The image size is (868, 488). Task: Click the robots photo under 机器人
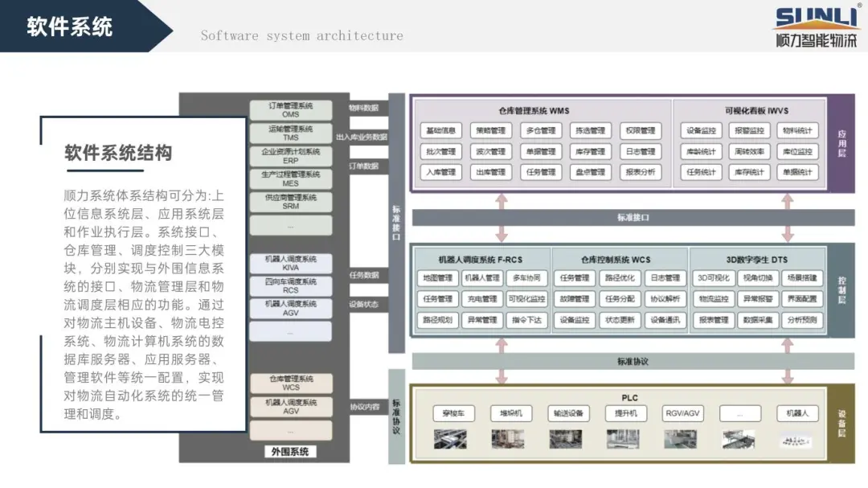pyautogui.click(x=796, y=439)
